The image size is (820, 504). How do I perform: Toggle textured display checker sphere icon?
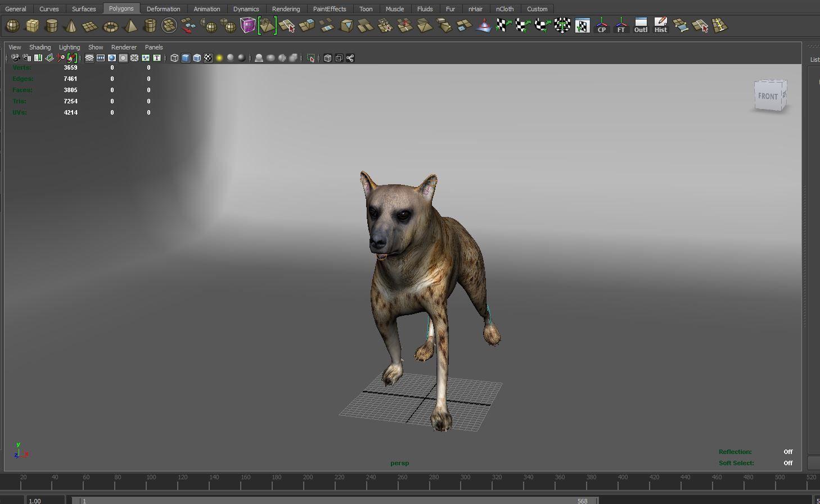point(208,58)
